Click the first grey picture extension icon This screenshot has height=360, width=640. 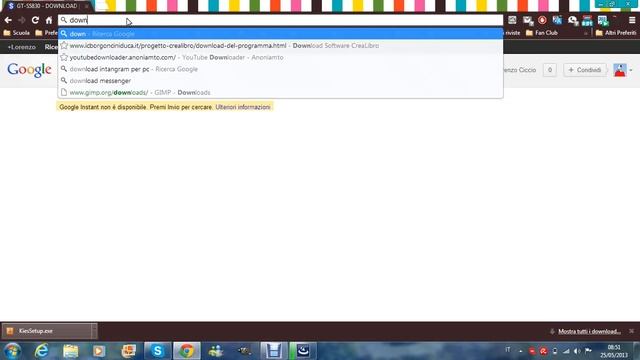pyautogui.click(x=512, y=20)
